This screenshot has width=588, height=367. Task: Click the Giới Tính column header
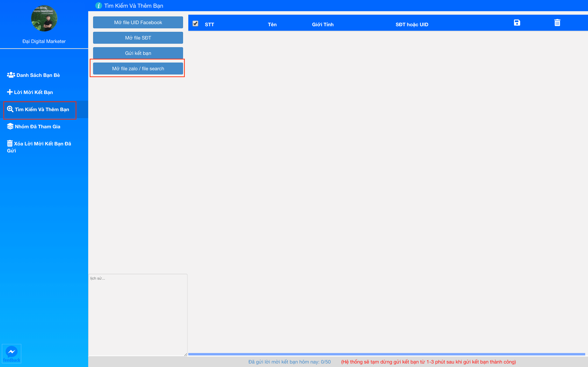[x=323, y=24]
